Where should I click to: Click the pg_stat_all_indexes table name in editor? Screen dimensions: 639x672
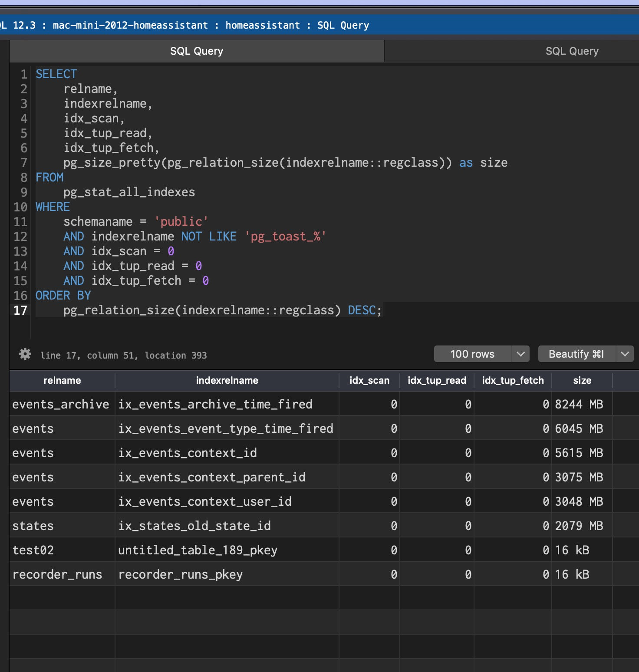pyautogui.click(x=129, y=192)
